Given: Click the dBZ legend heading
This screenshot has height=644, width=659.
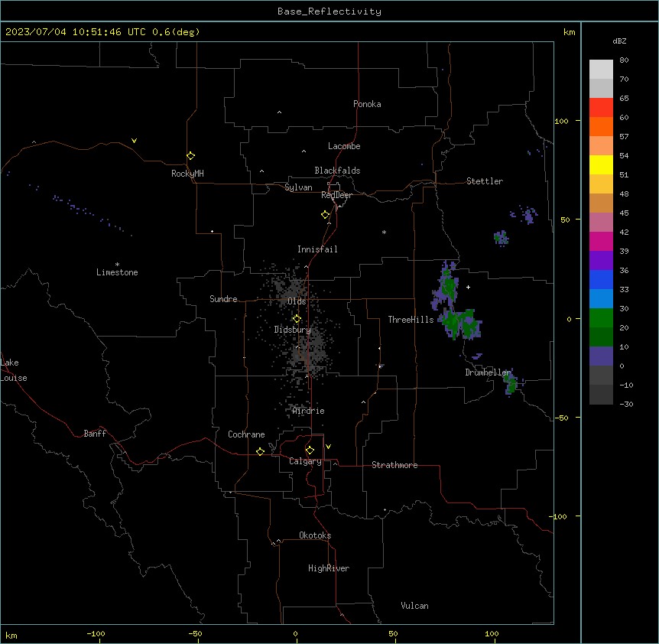Looking at the screenshot, I should pos(619,41).
